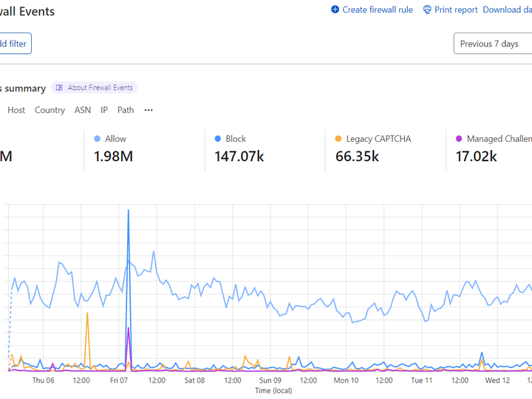Open the Path tab
The height and width of the screenshot is (399, 532).
click(126, 110)
